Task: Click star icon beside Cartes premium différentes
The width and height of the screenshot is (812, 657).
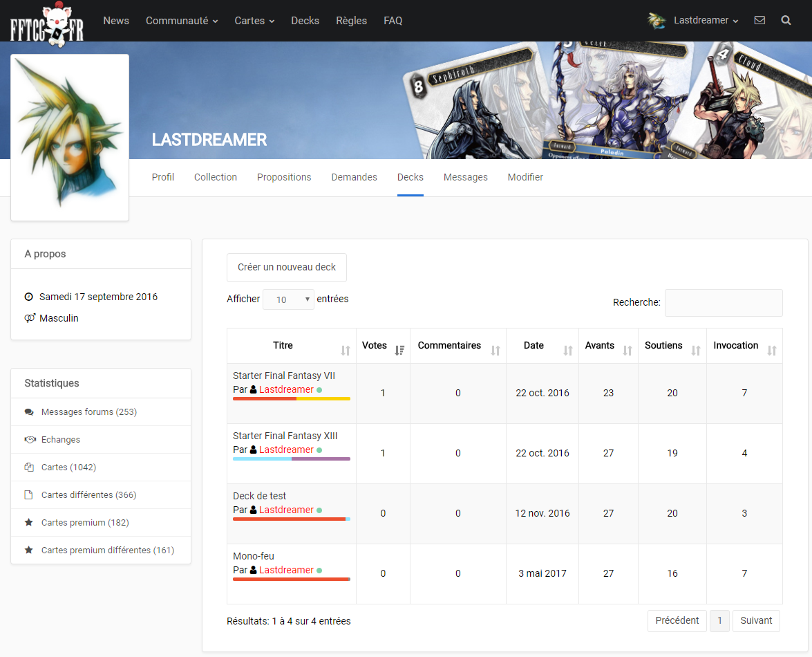Action: pyautogui.click(x=28, y=550)
